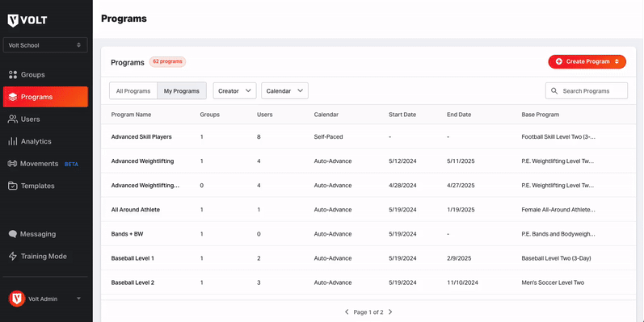Click the 62 programs badge
The image size is (644, 322).
point(167,61)
